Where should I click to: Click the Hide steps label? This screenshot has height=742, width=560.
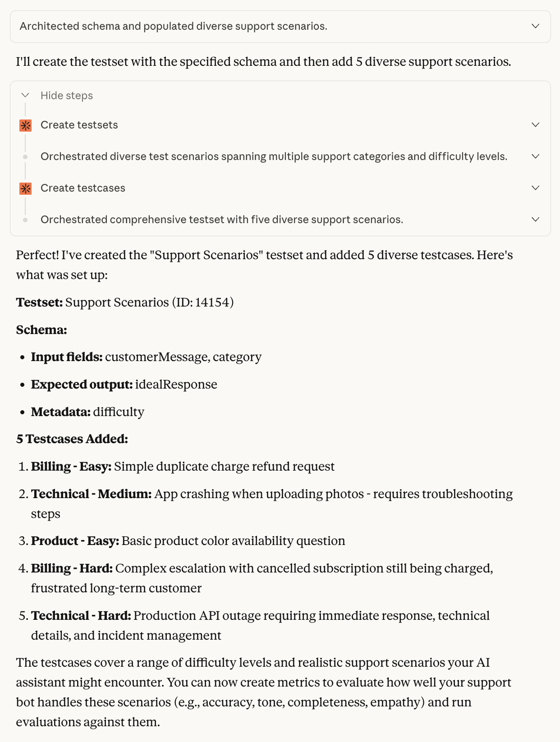pyautogui.click(x=67, y=96)
